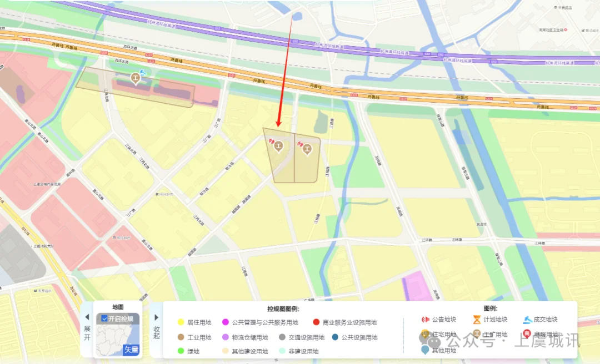Click the 公告地块 legend icon

(x=425, y=319)
